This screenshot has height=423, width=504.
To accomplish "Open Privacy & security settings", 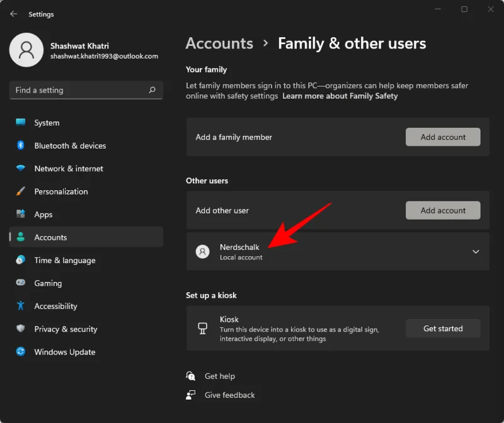I will [x=64, y=329].
